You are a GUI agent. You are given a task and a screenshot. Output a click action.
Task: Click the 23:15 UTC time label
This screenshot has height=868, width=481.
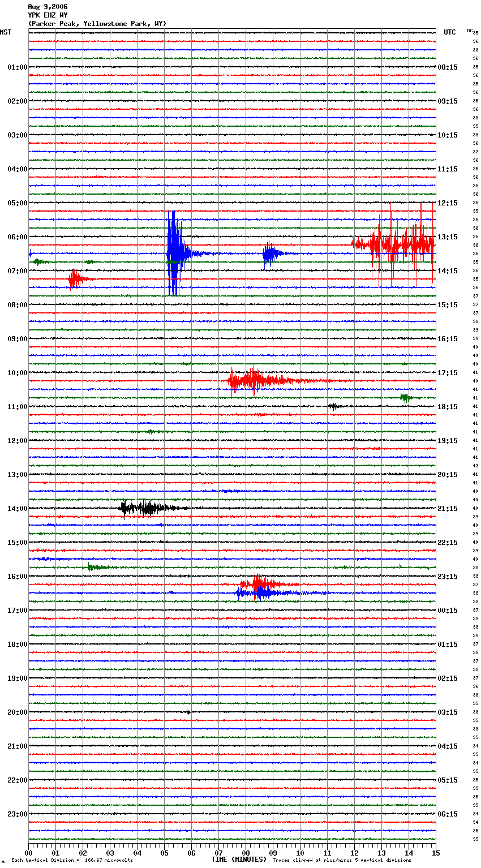[x=448, y=577]
